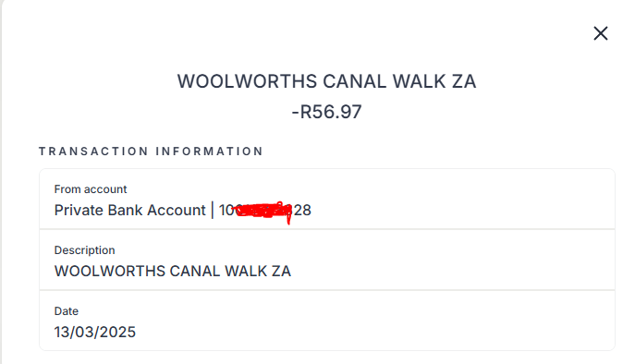This screenshot has width=635, height=364.
Task: Select the From account label
Action: [91, 189]
